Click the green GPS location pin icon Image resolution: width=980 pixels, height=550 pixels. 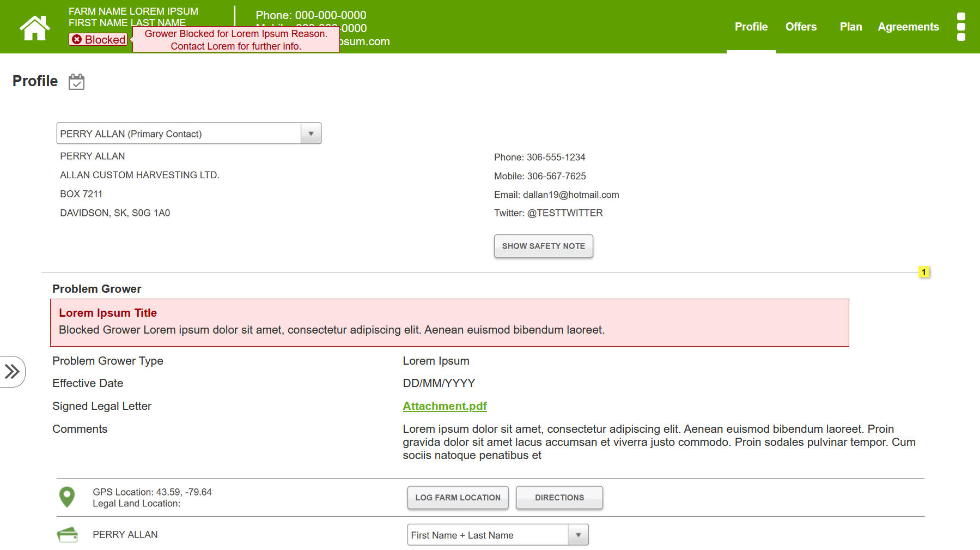(67, 497)
